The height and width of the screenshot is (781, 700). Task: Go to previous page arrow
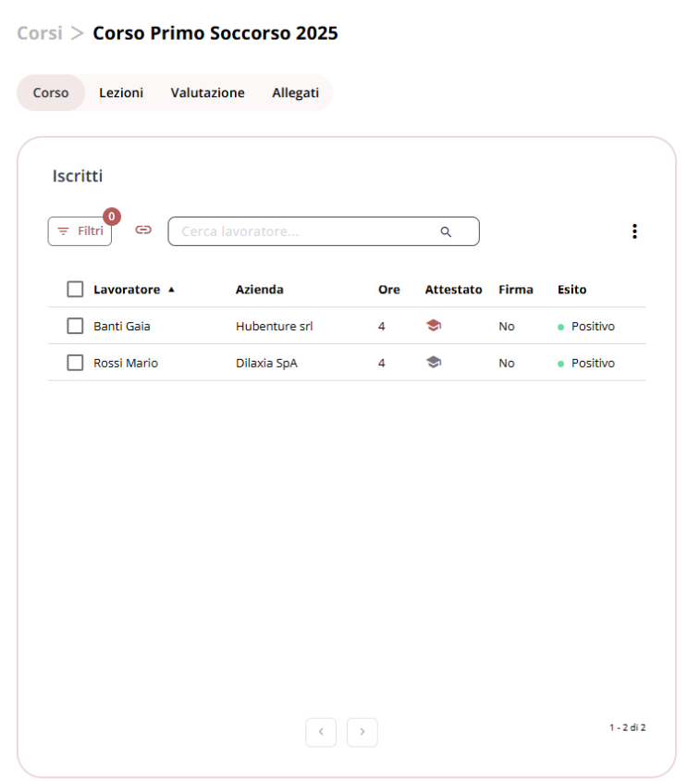click(x=321, y=732)
